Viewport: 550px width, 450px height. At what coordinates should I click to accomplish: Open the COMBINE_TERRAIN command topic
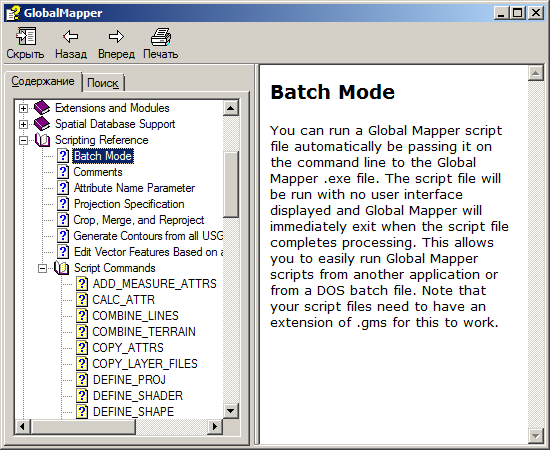coord(144,332)
